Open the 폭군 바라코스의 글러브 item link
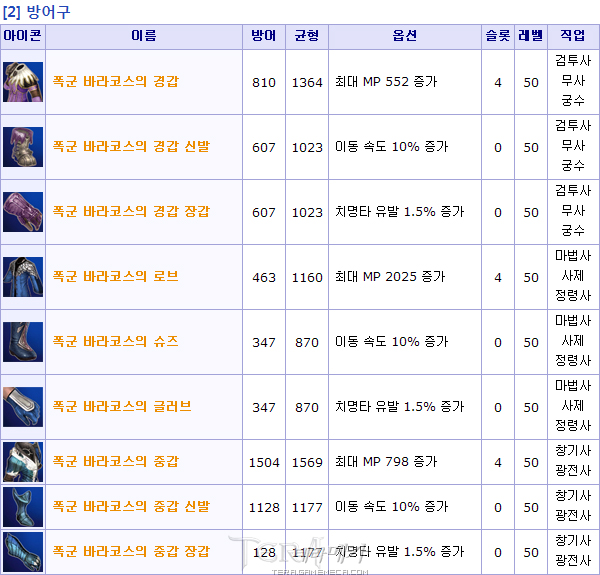The image size is (600, 575). tap(122, 407)
